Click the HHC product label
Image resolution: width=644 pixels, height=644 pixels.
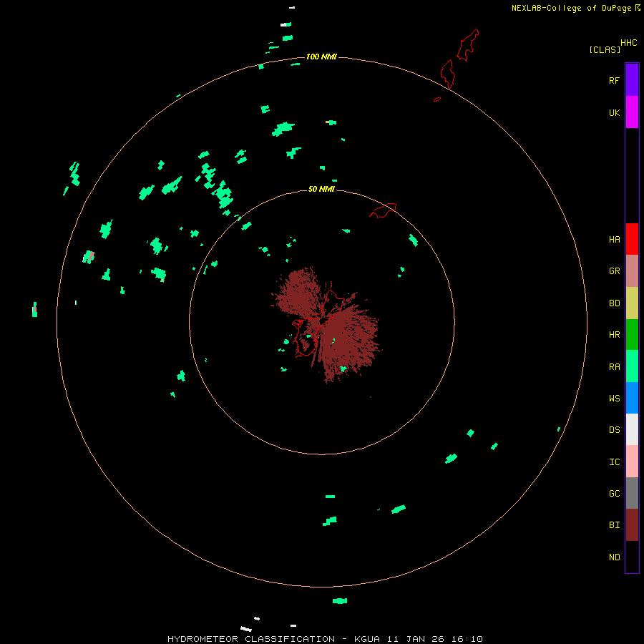(628, 43)
